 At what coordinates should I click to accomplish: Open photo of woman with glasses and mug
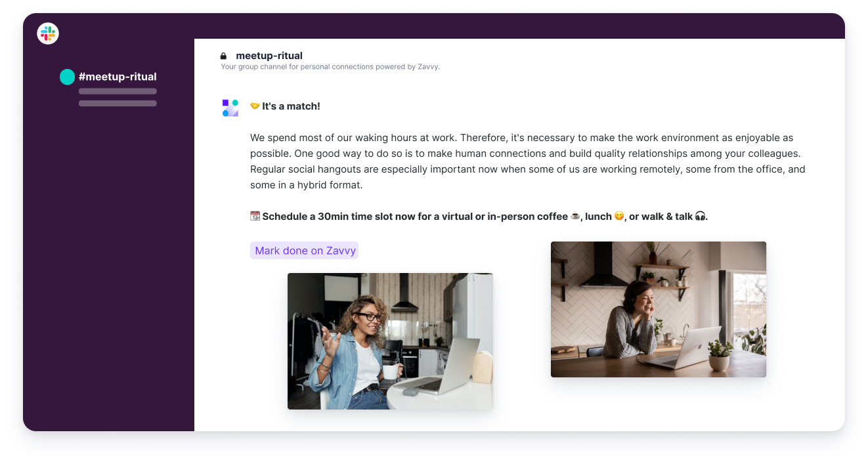[390, 341]
